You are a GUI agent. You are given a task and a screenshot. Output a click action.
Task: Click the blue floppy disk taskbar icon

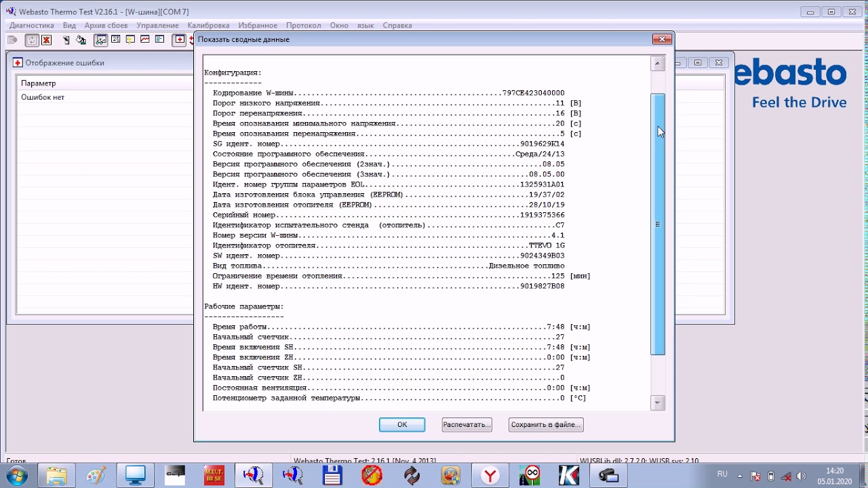click(332, 476)
